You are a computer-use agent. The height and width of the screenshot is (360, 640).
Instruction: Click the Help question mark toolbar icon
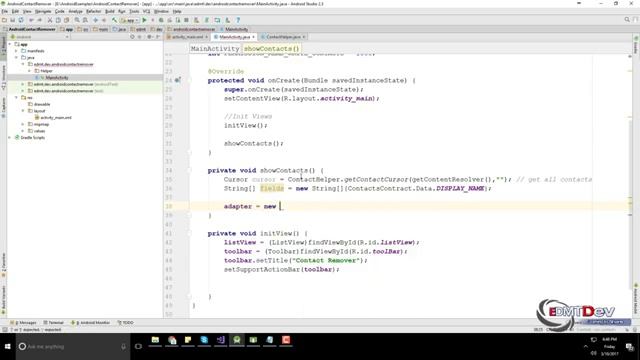[238, 20]
